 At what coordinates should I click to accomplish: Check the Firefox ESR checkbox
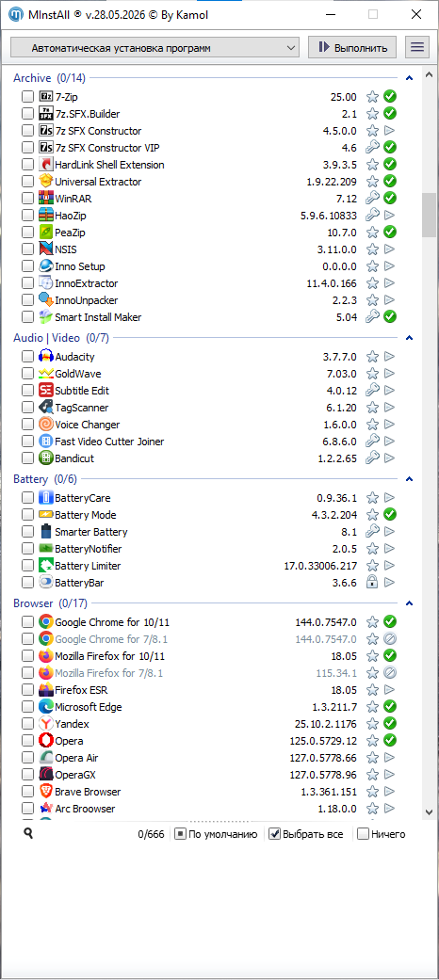[27, 689]
